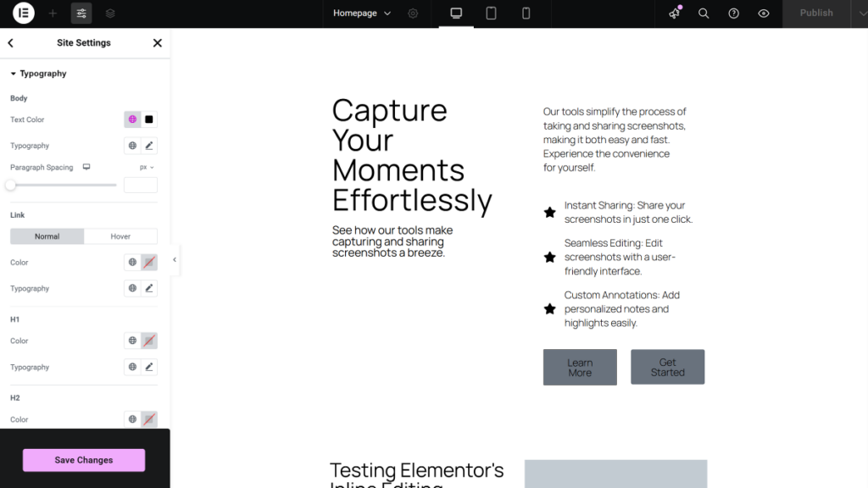Switch to mobile preview mode
This screenshot has height=488, width=868.
tap(526, 14)
